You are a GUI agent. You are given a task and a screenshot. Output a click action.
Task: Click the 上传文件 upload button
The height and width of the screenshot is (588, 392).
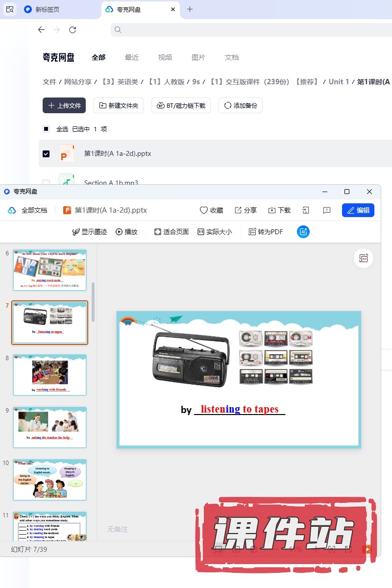click(64, 105)
